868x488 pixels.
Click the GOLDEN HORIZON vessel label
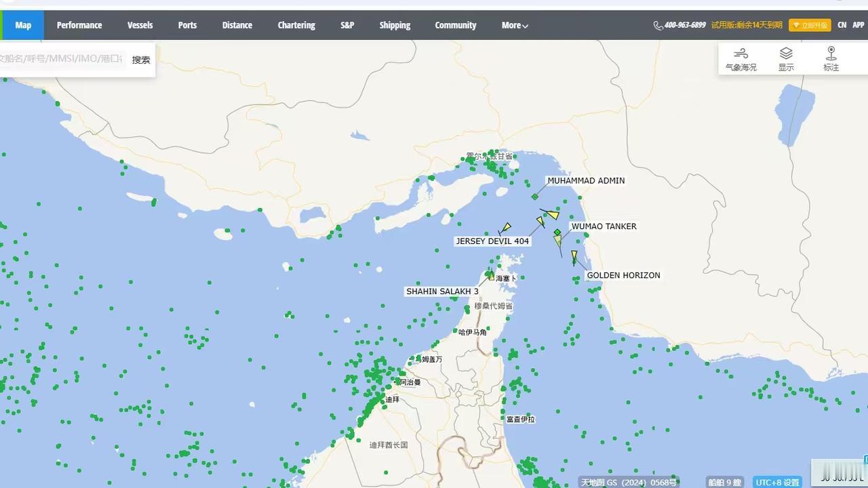pos(623,275)
